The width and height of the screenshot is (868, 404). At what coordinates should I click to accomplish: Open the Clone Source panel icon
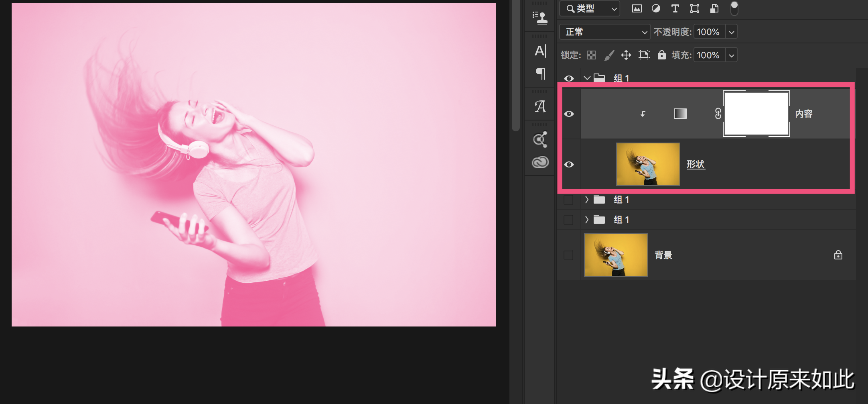tap(540, 18)
